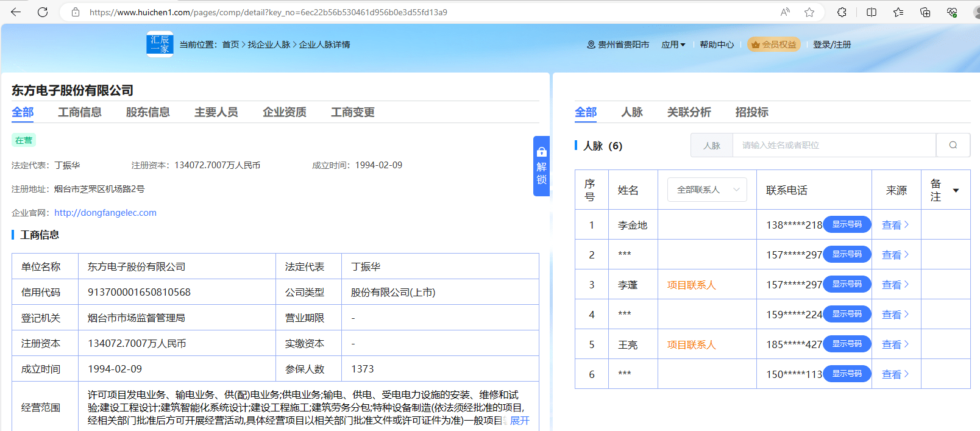Click 查看 source for 王亮

click(895, 344)
